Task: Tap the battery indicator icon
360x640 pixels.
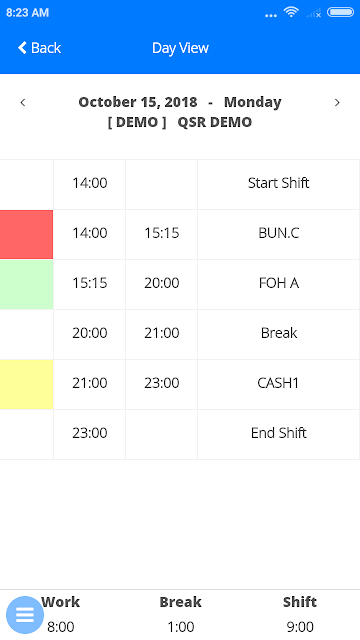Action: [x=340, y=12]
